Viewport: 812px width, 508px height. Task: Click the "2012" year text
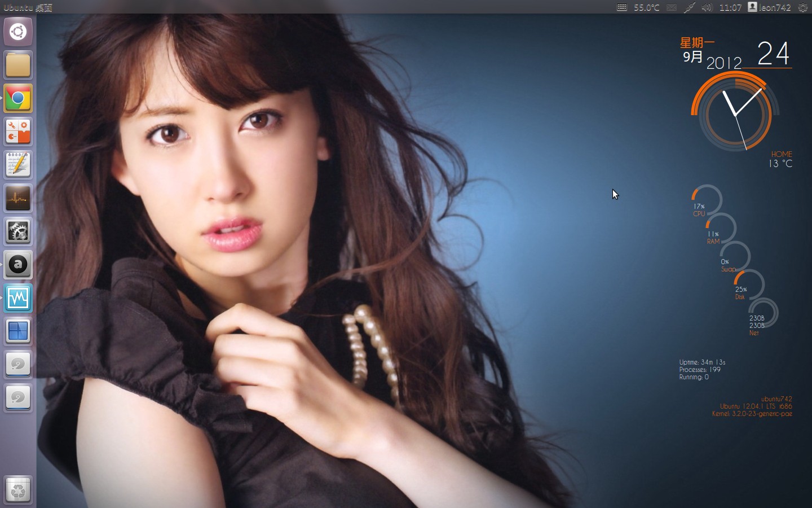pyautogui.click(x=724, y=63)
